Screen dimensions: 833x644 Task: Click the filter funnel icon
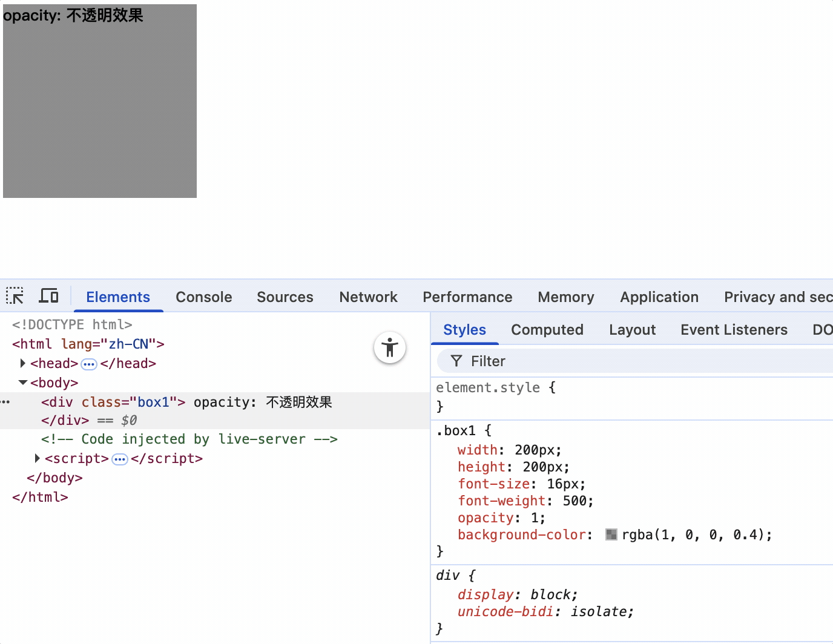(x=456, y=361)
